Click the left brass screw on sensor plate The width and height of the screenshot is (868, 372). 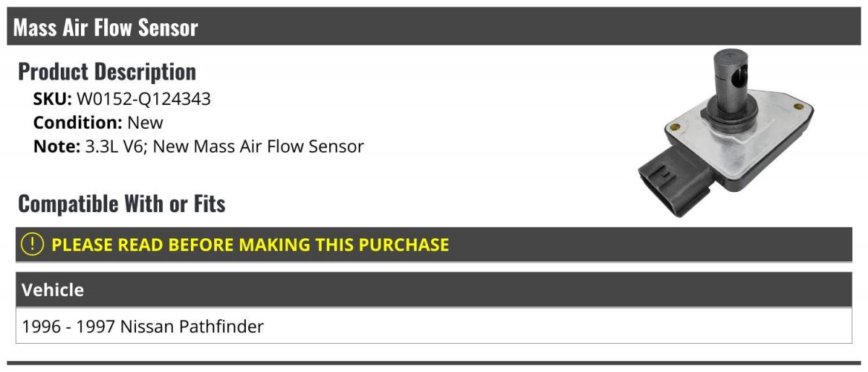click(x=676, y=129)
